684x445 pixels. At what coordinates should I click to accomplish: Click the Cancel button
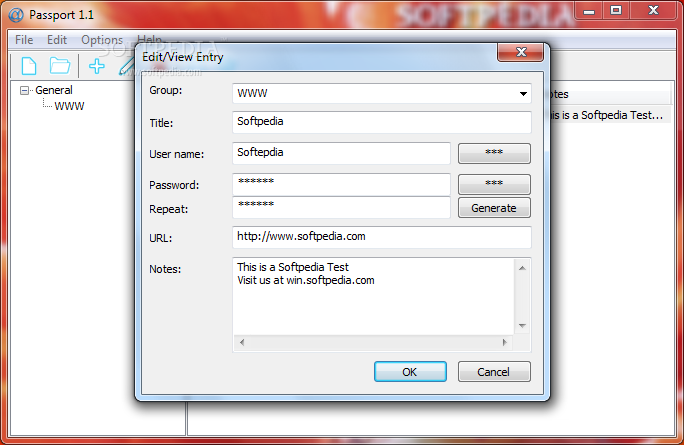(x=494, y=372)
